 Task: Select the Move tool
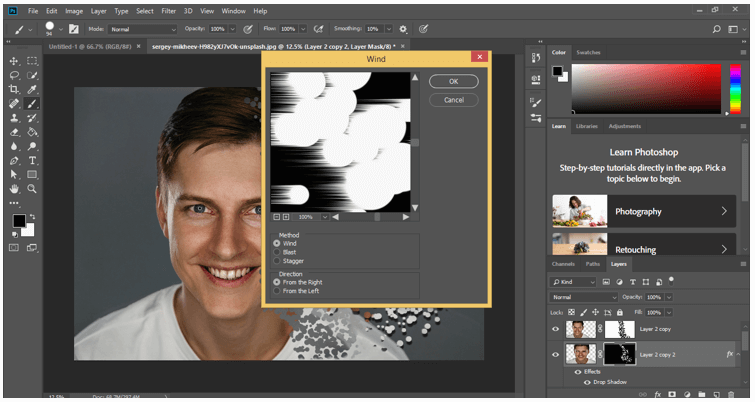(14, 60)
